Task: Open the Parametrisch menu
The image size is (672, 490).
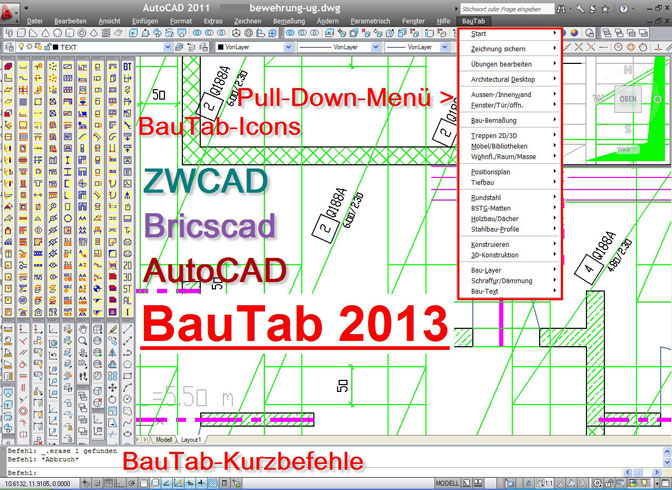Action: [370, 21]
